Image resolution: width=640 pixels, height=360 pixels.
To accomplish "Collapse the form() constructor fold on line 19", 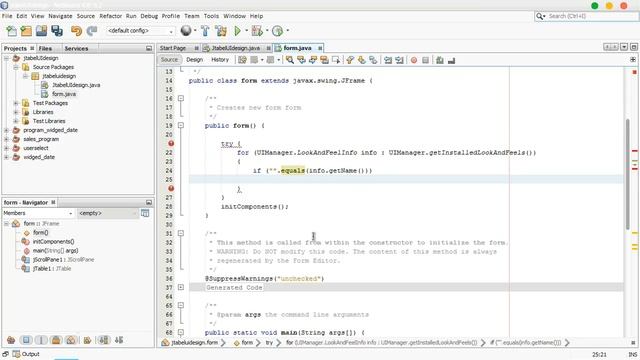I will click(180, 125).
